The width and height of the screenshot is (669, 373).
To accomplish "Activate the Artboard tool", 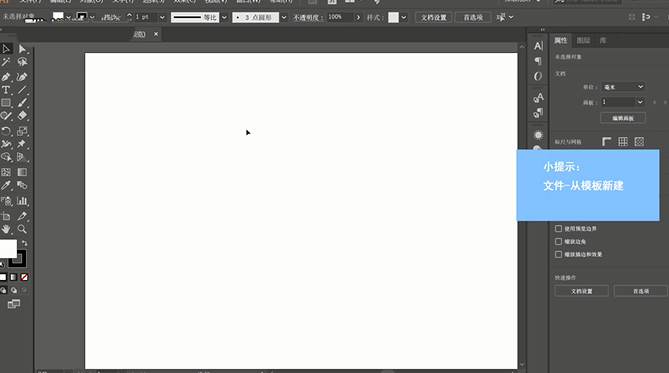I will 6,216.
